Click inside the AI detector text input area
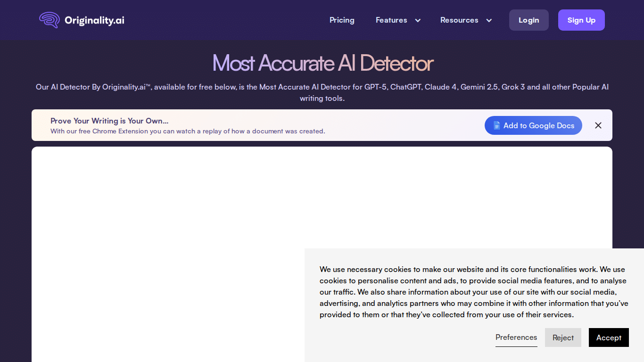Image resolution: width=644 pixels, height=362 pixels. pos(165,212)
